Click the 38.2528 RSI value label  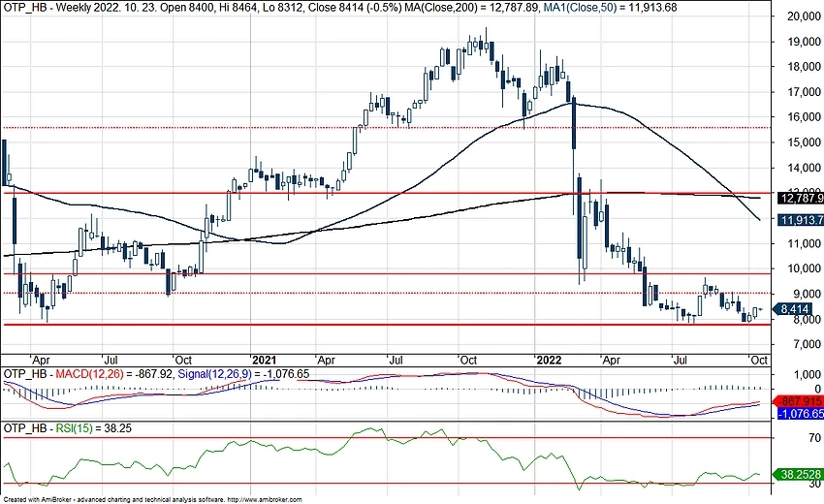(x=800, y=475)
